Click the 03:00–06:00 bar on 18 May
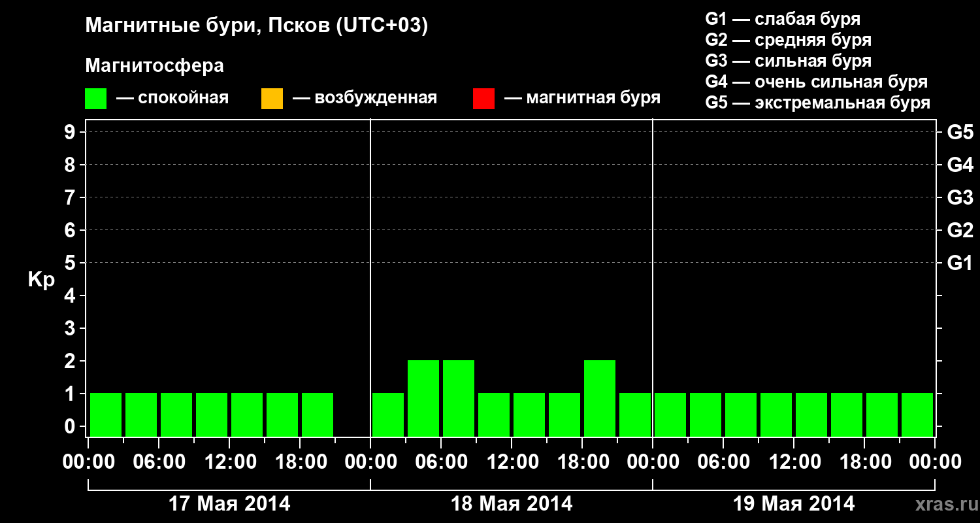The width and height of the screenshot is (980, 523). [x=423, y=398]
